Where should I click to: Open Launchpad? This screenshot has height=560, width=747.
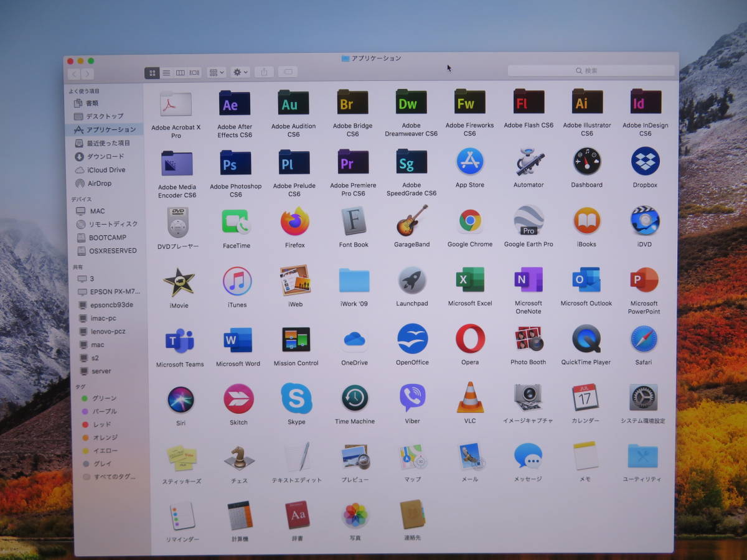[x=411, y=281]
